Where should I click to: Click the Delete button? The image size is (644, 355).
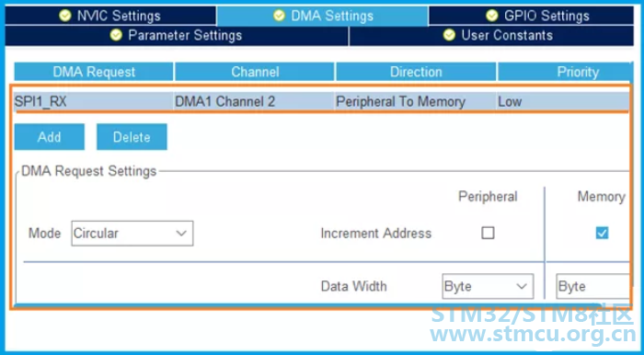coord(132,137)
